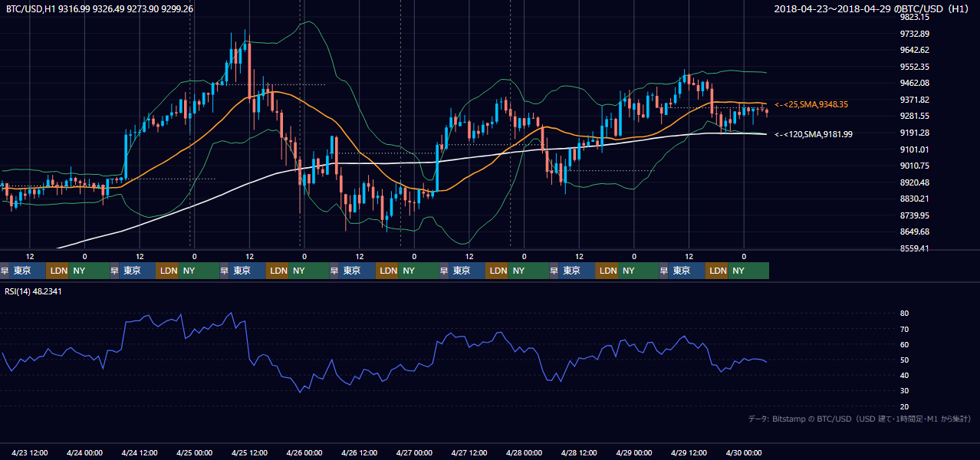The image size is (980, 460).
Task: Click the 8559.41 price axis label
Action: coord(915,248)
